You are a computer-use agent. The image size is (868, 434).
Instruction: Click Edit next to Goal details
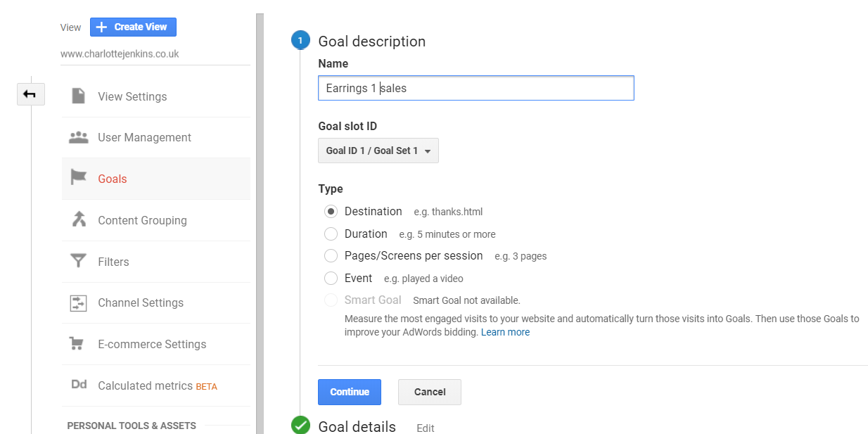pos(426,428)
